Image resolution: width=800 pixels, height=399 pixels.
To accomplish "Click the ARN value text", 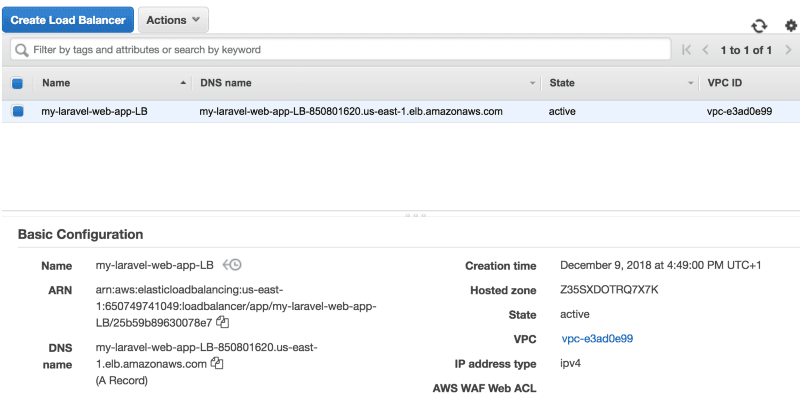I will tap(236, 306).
